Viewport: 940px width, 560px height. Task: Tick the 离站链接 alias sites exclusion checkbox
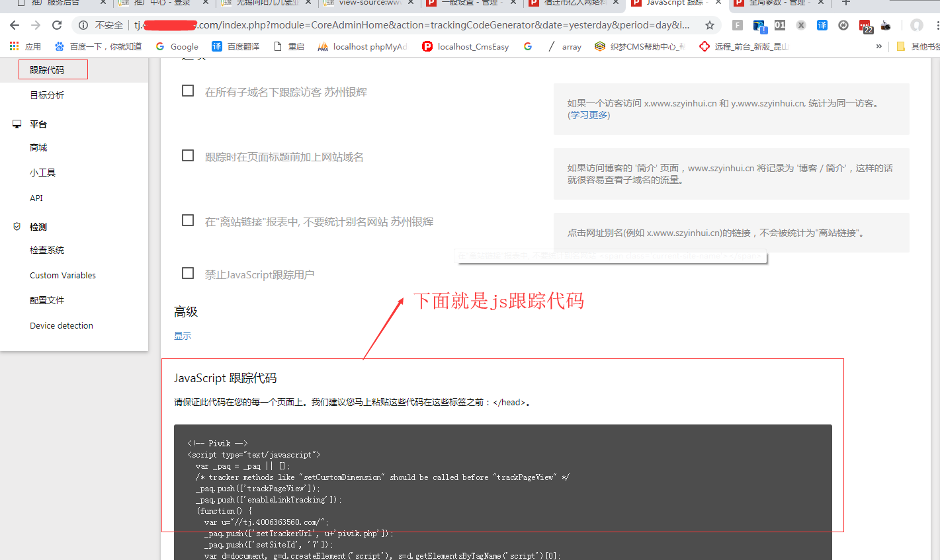click(188, 220)
